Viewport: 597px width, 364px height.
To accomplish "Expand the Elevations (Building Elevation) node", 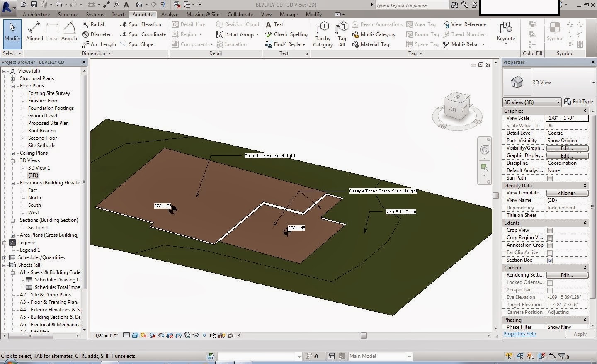I will pyautogui.click(x=13, y=182).
